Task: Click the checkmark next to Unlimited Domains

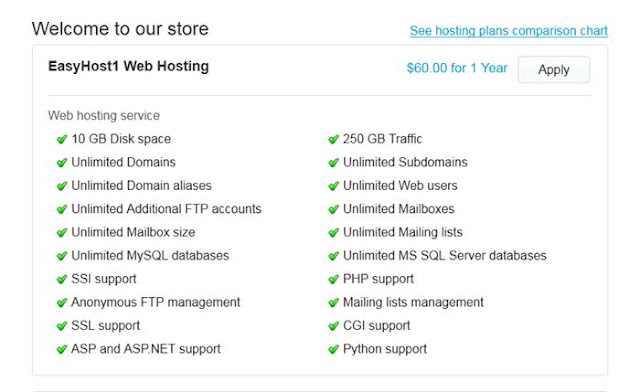Action: tap(62, 163)
